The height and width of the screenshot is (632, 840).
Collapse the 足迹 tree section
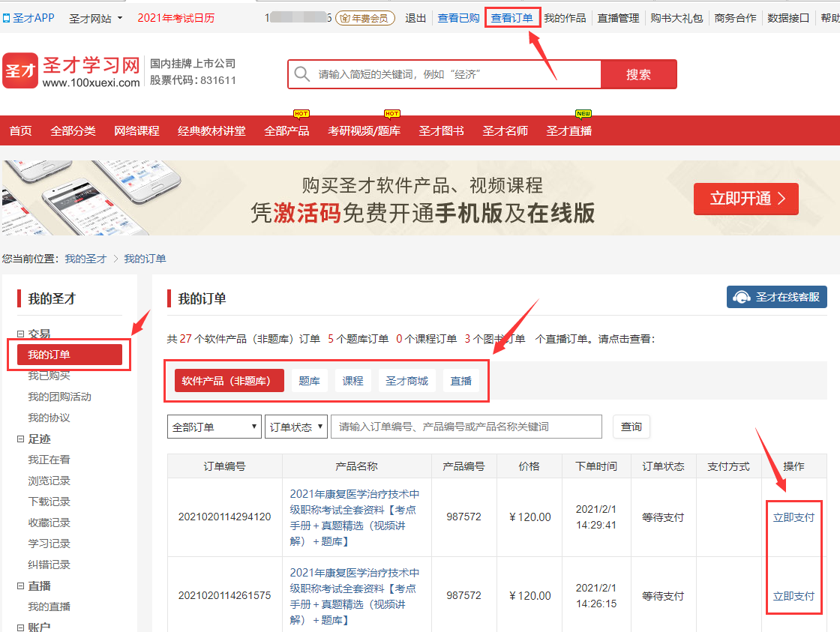pos(21,439)
